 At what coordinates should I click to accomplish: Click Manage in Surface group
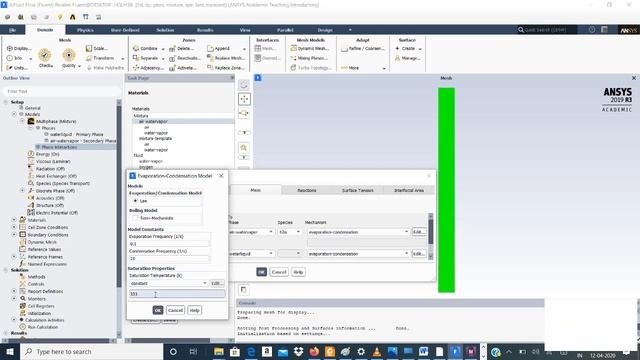click(x=407, y=58)
